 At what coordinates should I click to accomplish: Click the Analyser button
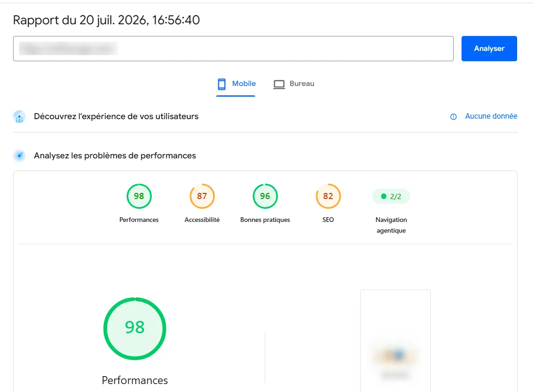(x=489, y=49)
